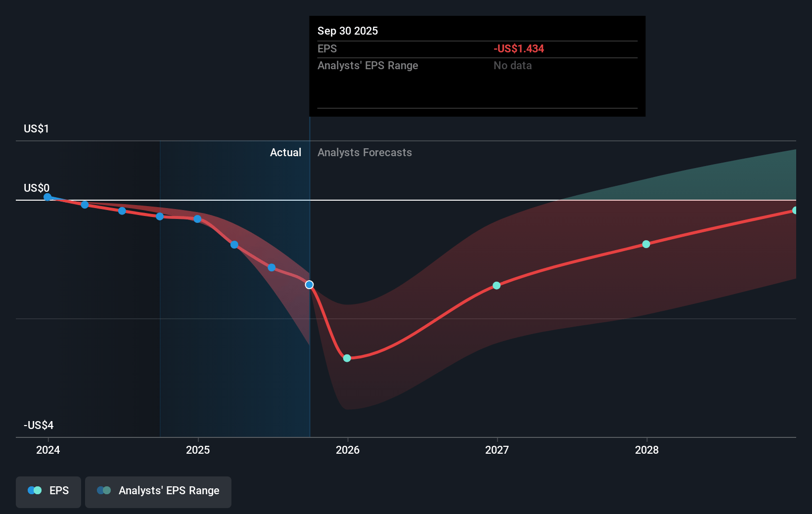Toggle the EPS legend series
The height and width of the screenshot is (514, 812).
48,491
